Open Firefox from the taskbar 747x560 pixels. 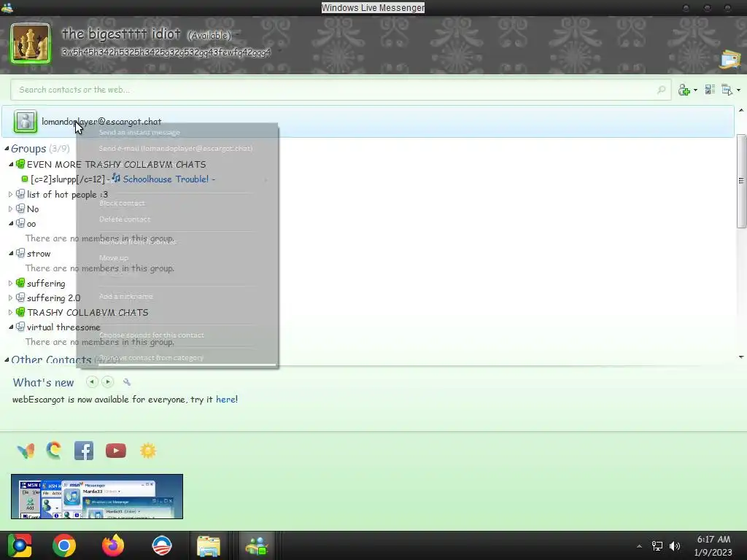click(x=113, y=545)
